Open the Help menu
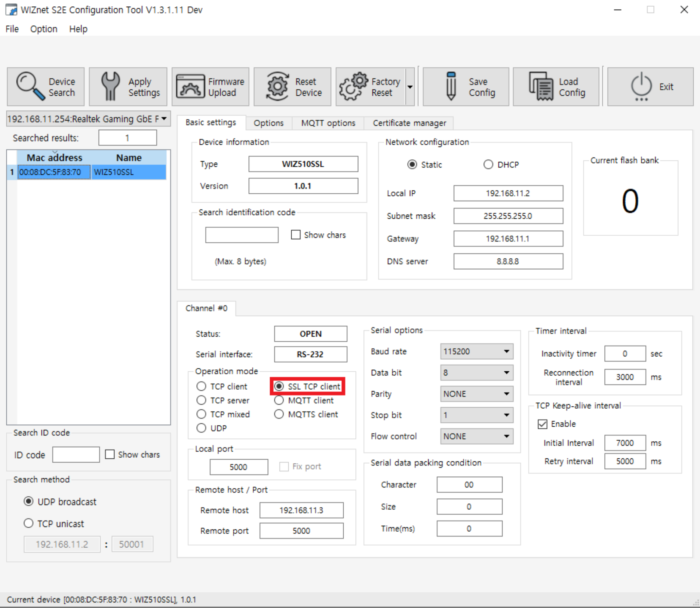Viewport: 700px width, 608px height. click(x=78, y=29)
